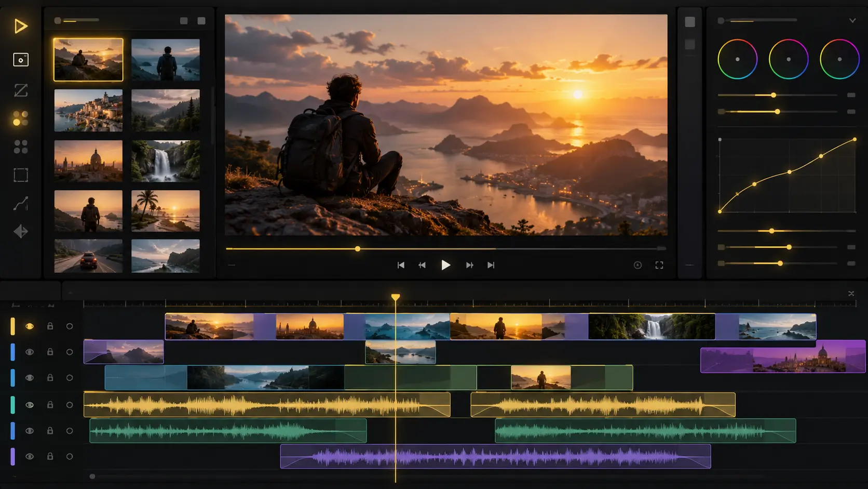Open the capture frame tool in the sidebar
868x489 pixels.
[21, 60]
